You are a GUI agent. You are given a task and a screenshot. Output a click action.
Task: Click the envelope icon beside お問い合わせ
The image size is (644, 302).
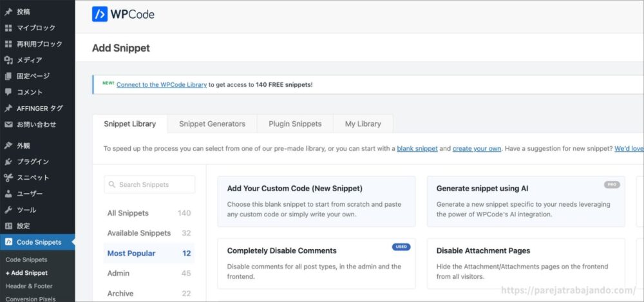[8, 124]
